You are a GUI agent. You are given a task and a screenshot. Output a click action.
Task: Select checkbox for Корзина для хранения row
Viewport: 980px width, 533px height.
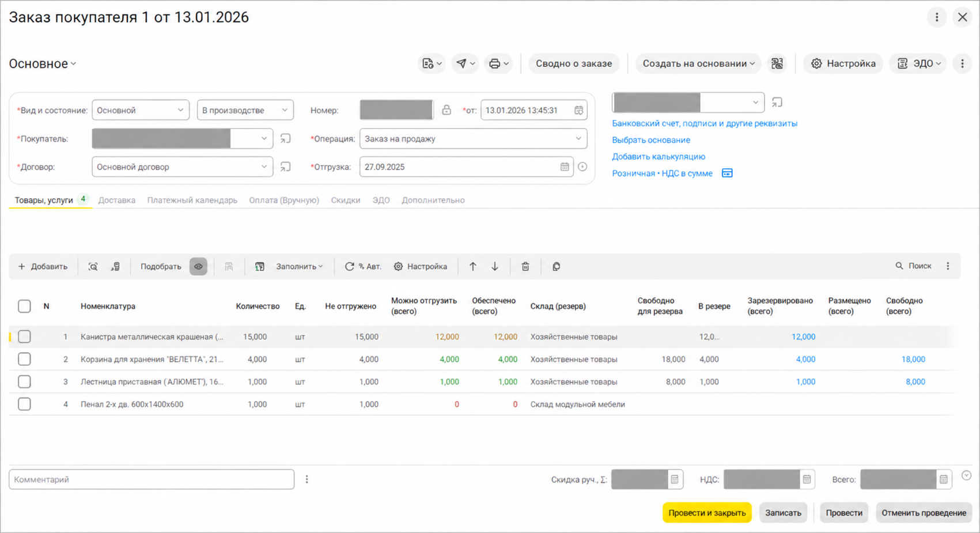(24, 359)
